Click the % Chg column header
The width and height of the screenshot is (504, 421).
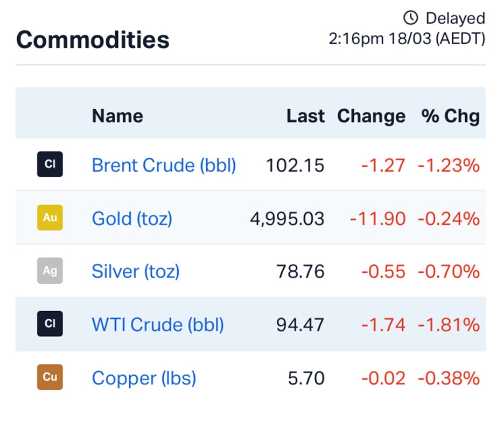point(450,116)
